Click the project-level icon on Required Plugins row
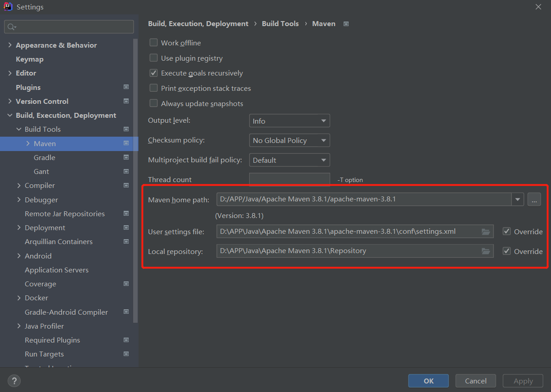 [x=126, y=340]
